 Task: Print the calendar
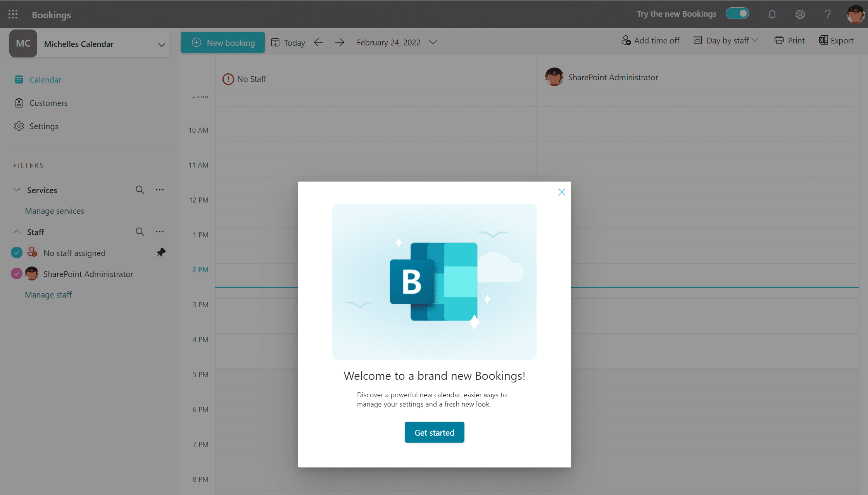(789, 40)
